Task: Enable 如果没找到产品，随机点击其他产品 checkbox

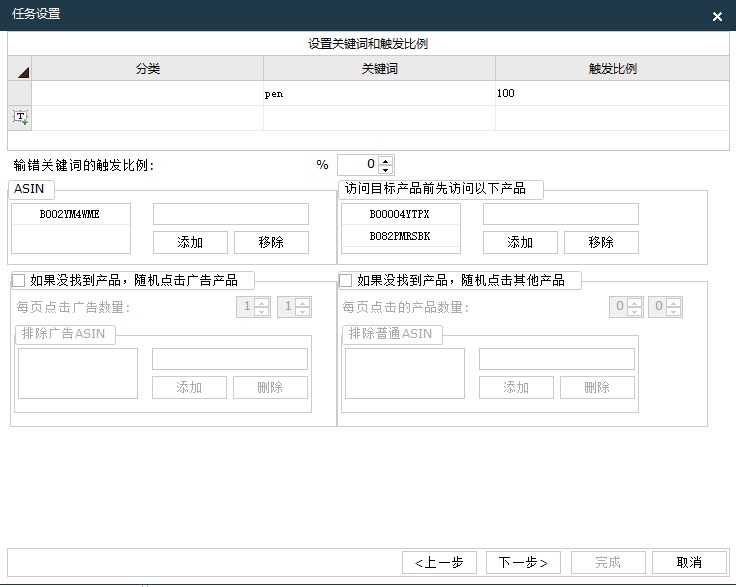Action: coord(345,281)
